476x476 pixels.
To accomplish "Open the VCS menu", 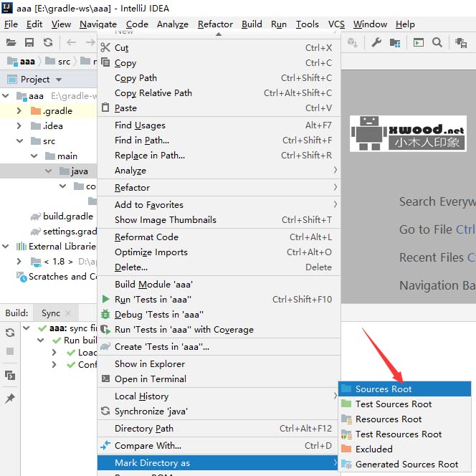I will [336, 24].
